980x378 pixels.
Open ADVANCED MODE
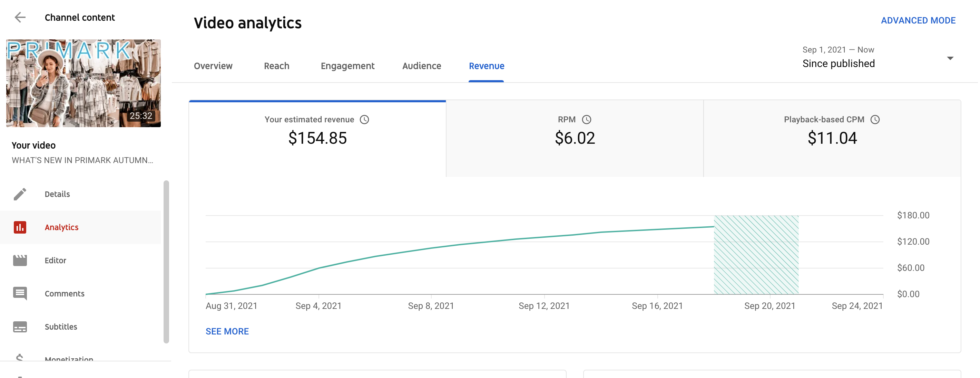point(918,21)
